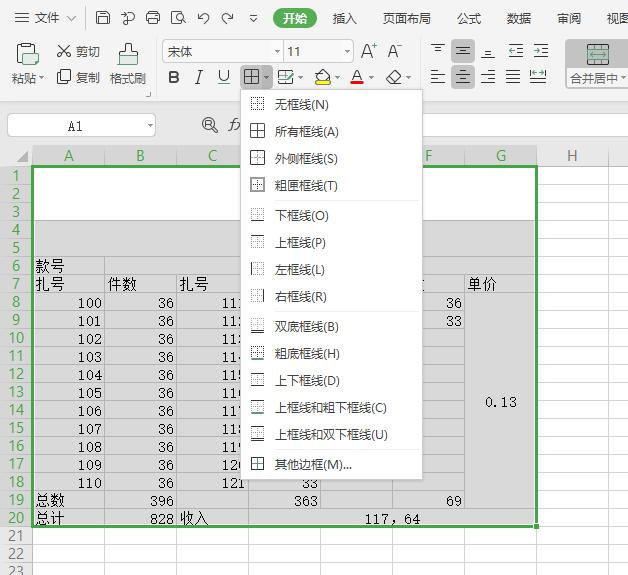Viewport: 628px width, 575px height.
Task: Apply the red font color
Action: (357, 77)
